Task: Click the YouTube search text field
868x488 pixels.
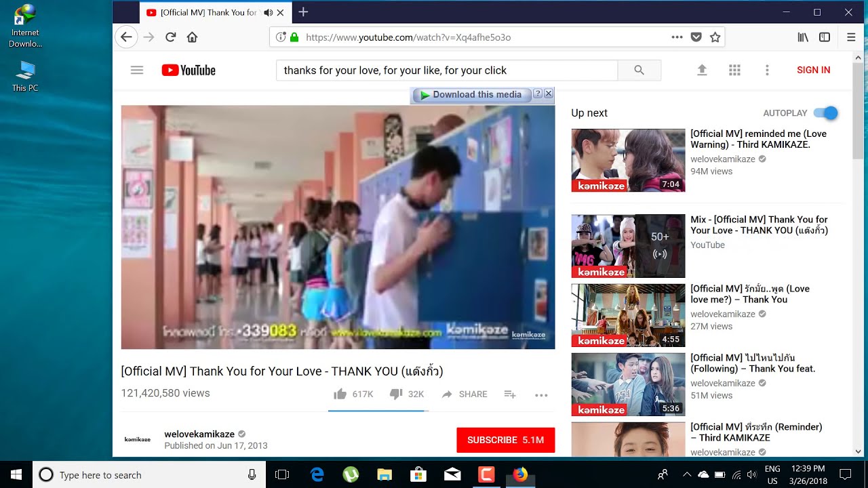Action: coord(447,70)
